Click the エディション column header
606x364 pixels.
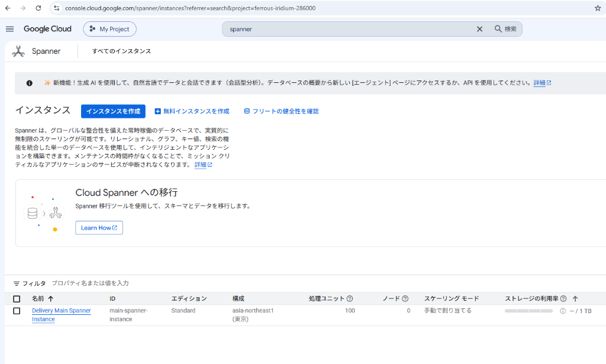[189, 299]
